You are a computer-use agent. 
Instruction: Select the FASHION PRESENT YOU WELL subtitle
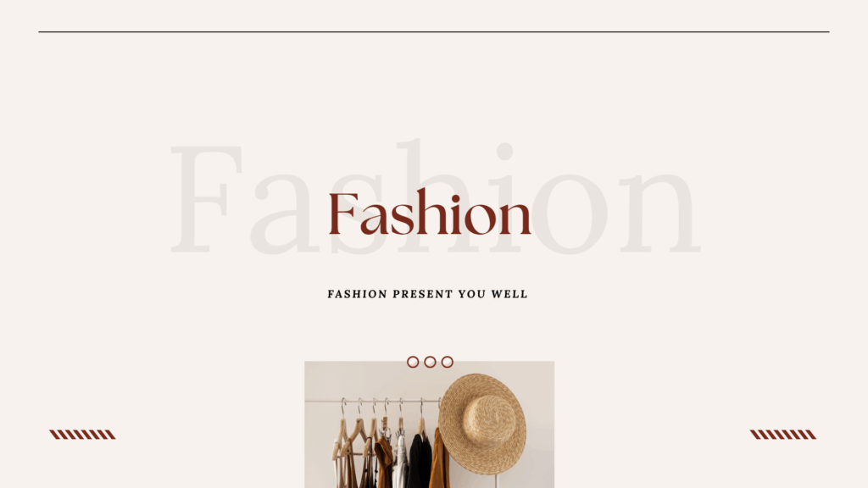(427, 294)
